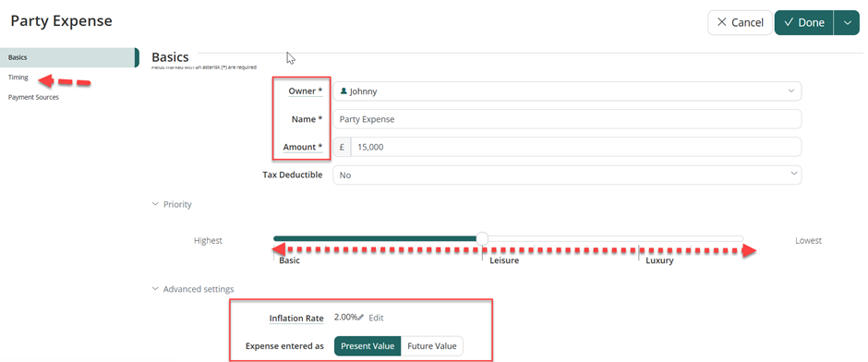Open the Tax Deductible dropdown
The height and width of the screenshot is (362, 868).
[567, 175]
